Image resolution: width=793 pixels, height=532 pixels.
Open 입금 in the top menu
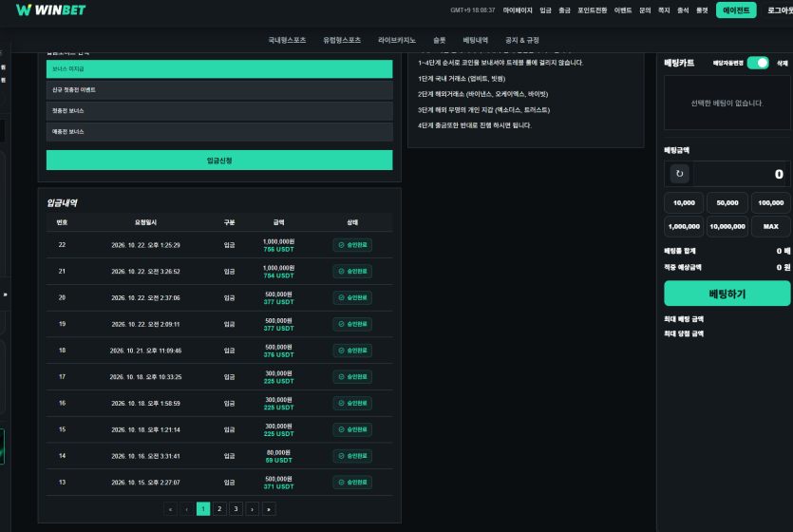546,10
